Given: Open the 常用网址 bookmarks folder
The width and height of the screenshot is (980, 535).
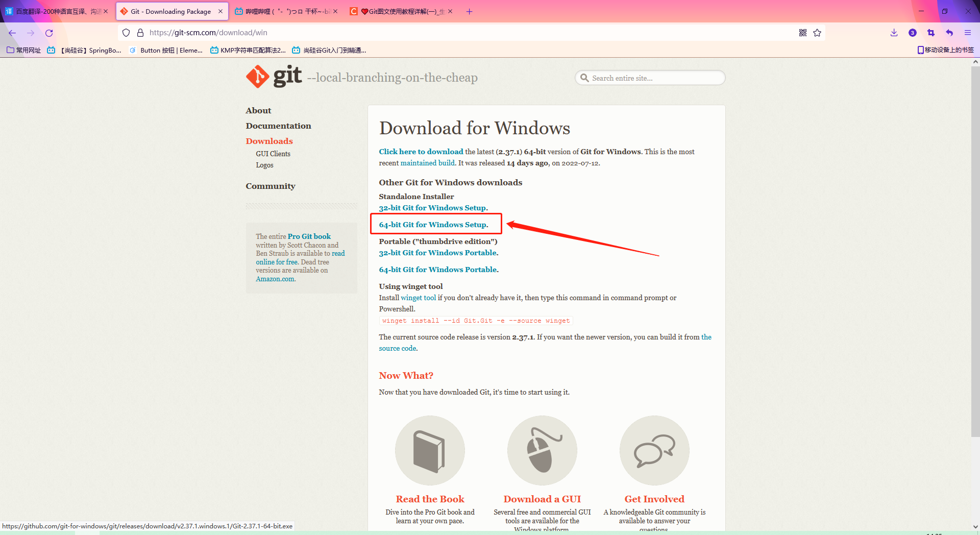Looking at the screenshot, I should click(x=24, y=50).
